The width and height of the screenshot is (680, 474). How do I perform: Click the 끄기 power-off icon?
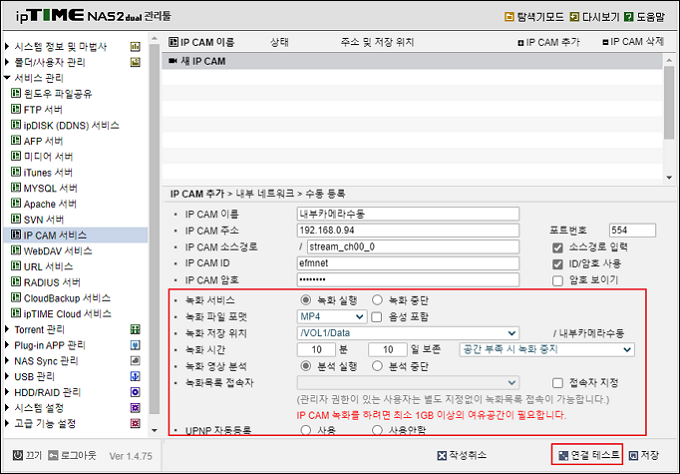(18, 455)
